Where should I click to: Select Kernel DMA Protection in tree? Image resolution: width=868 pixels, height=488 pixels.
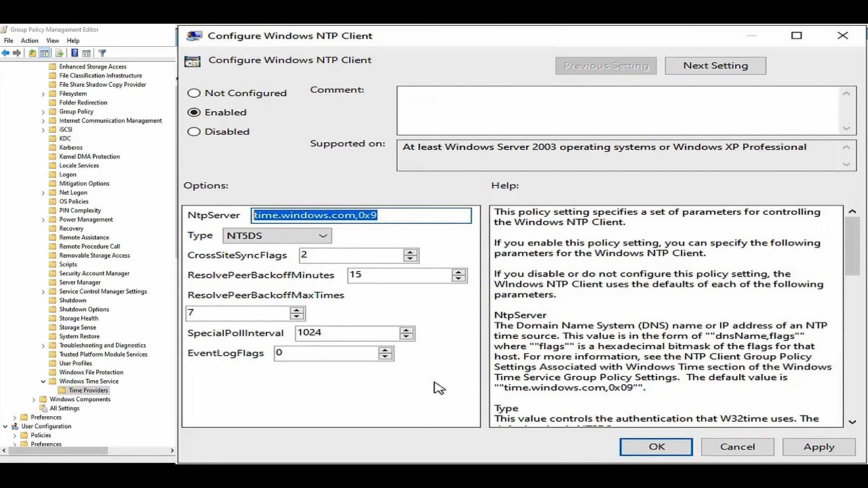[90, 157]
